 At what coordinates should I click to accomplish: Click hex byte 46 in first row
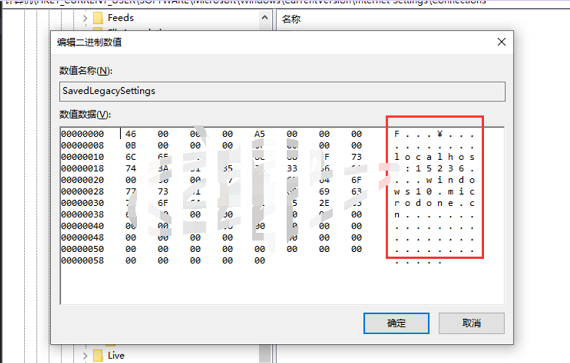131,134
